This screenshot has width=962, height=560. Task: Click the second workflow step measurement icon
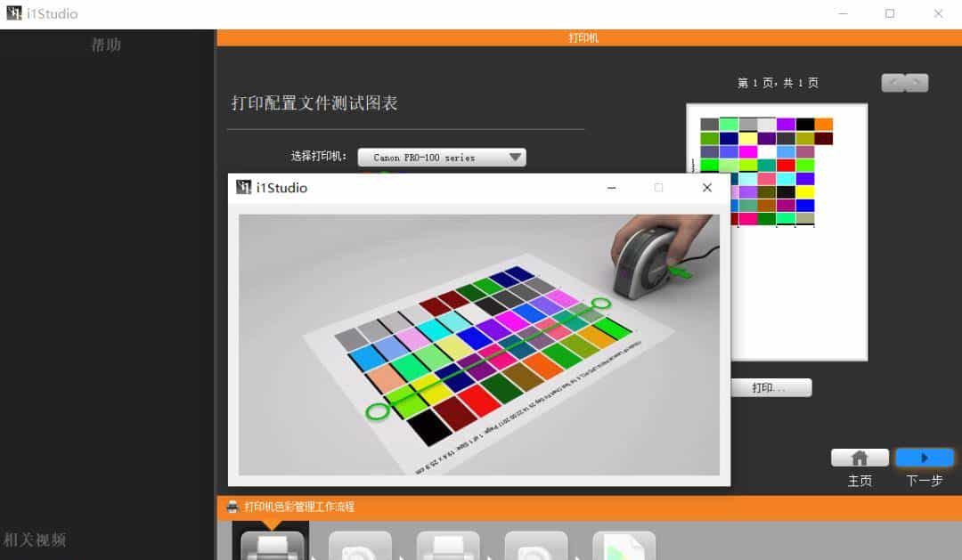tap(360, 546)
